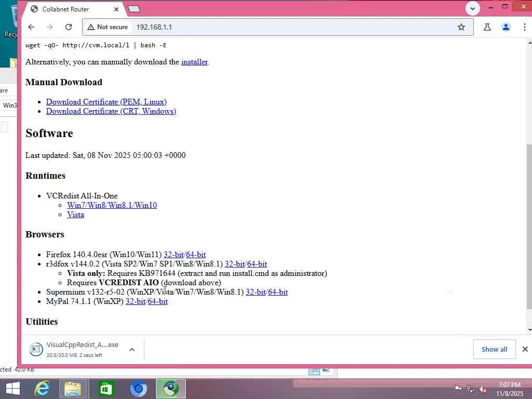Image resolution: width=532 pixels, height=399 pixels.
Task: Open the network tray icon
Action: [470, 389]
